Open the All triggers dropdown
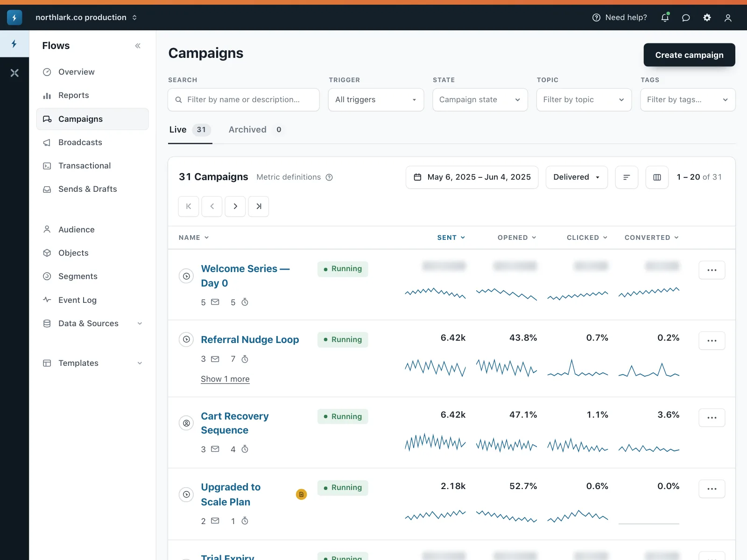The width and height of the screenshot is (747, 560). click(x=376, y=100)
